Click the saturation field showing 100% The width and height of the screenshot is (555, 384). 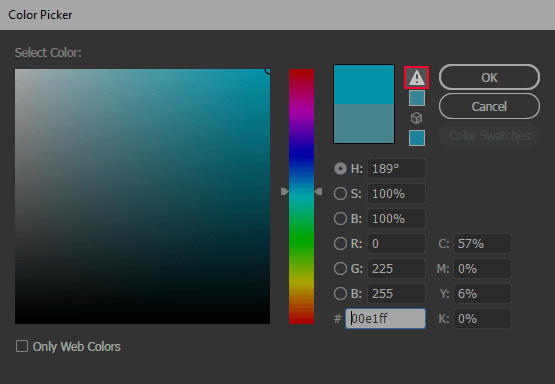(x=396, y=194)
